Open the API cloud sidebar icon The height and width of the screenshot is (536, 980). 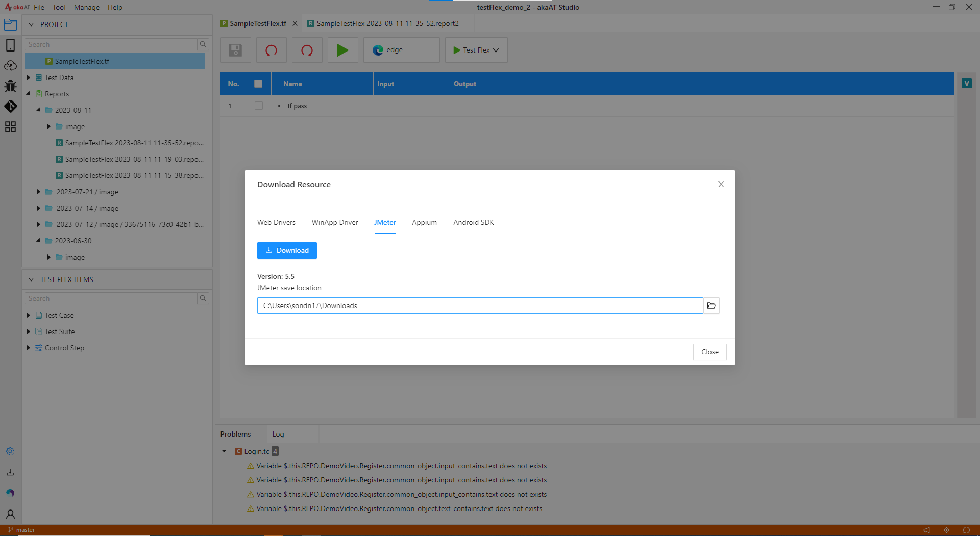click(x=10, y=65)
